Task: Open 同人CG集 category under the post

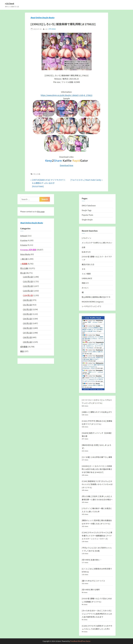Action: coord(37,174)
